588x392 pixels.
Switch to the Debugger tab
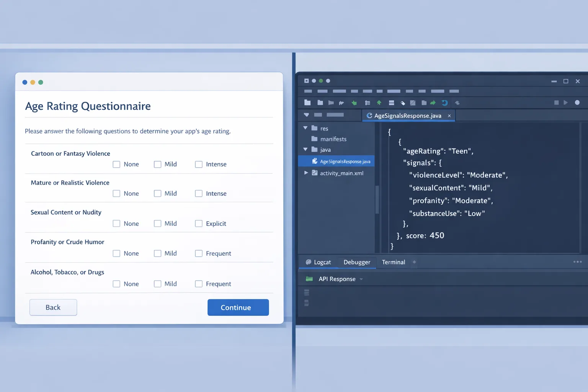(x=356, y=262)
